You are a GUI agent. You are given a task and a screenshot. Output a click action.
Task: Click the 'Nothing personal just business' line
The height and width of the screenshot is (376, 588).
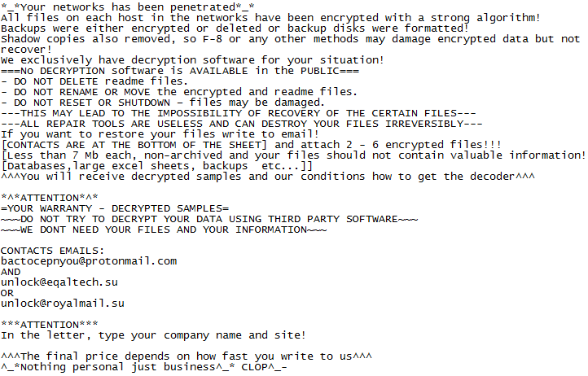[x=144, y=367]
